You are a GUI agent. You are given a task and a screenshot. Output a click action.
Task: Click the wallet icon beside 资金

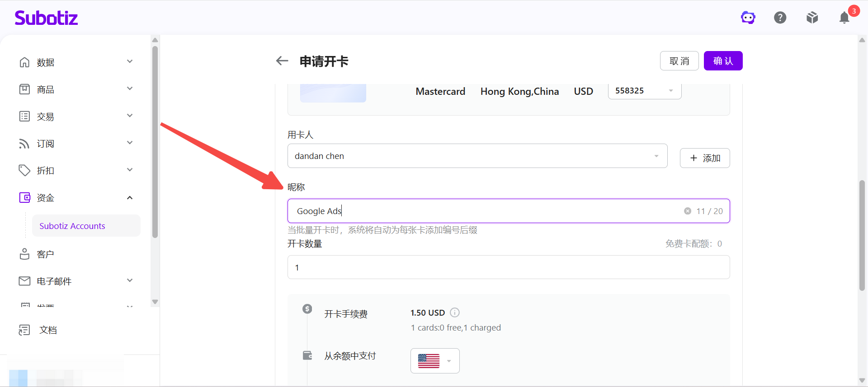[24, 197]
